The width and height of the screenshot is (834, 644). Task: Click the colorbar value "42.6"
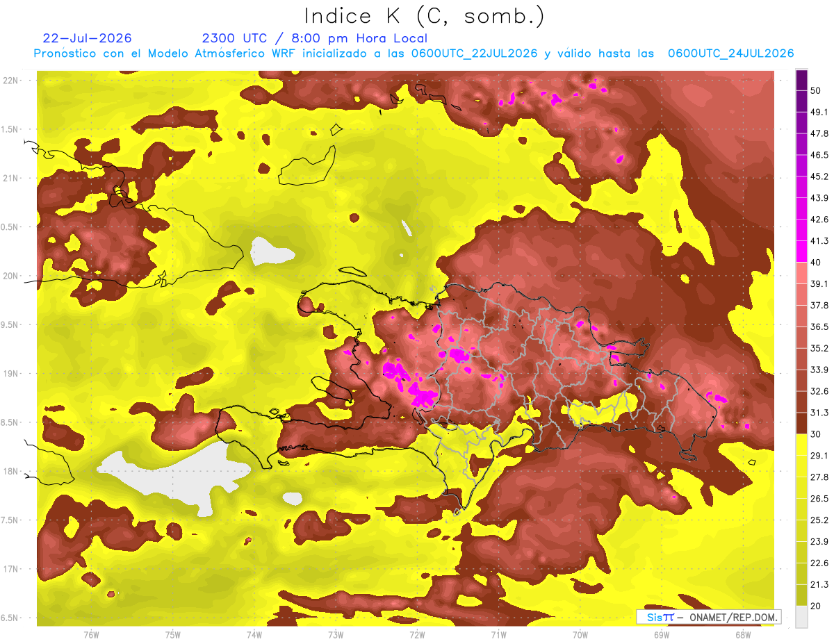(819, 220)
